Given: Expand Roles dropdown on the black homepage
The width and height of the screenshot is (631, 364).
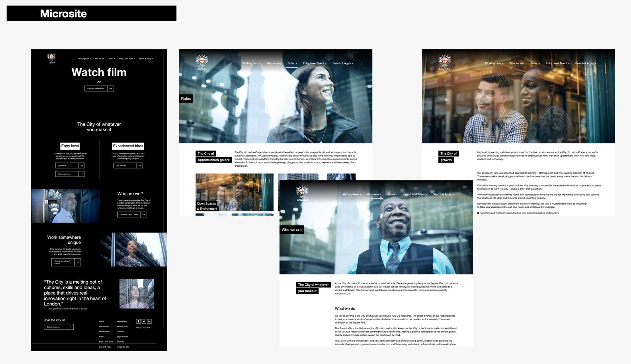Looking at the screenshot, I should [112, 59].
